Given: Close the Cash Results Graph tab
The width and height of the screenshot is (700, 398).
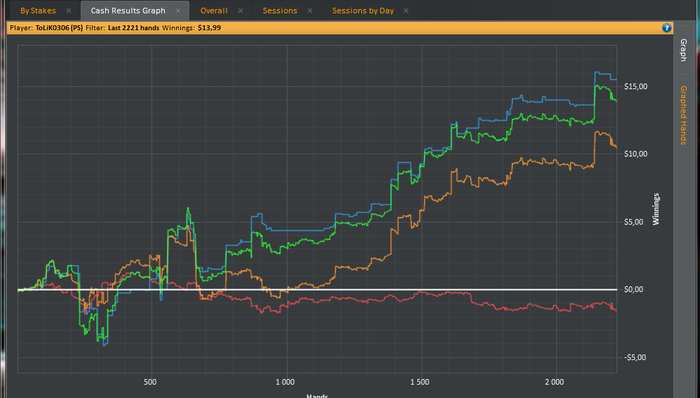Looking at the screenshot, I should 178,11.
